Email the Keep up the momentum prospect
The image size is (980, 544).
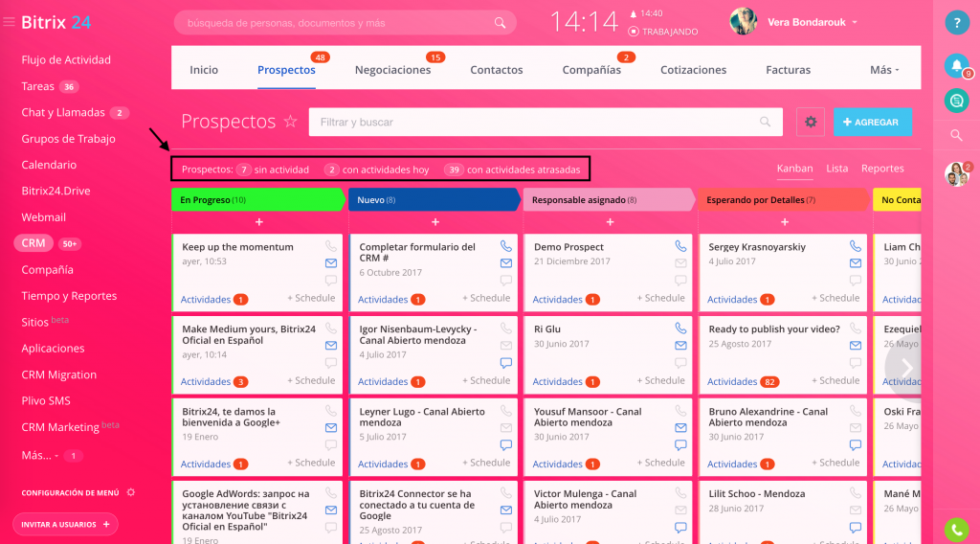331,263
